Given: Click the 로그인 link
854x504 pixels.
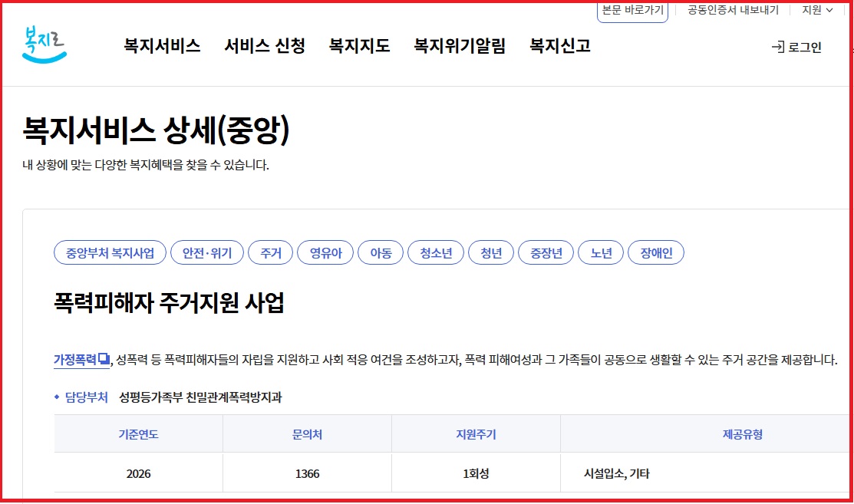Looking at the screenshot, I should click(796, 48).
